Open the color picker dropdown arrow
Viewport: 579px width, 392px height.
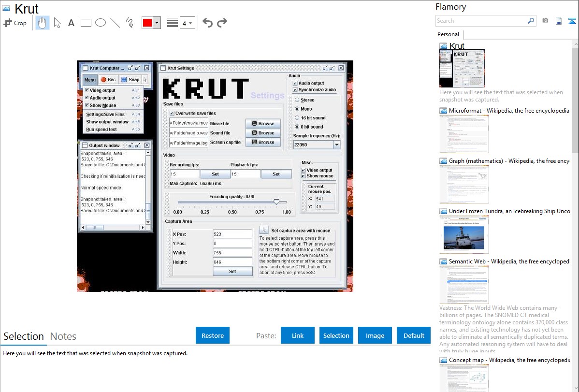tap(157, 23)
